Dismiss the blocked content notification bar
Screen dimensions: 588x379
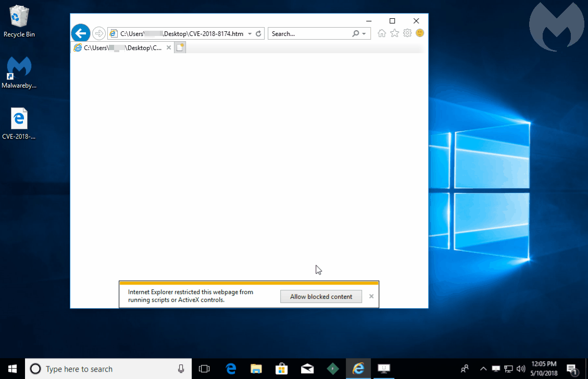371,296
